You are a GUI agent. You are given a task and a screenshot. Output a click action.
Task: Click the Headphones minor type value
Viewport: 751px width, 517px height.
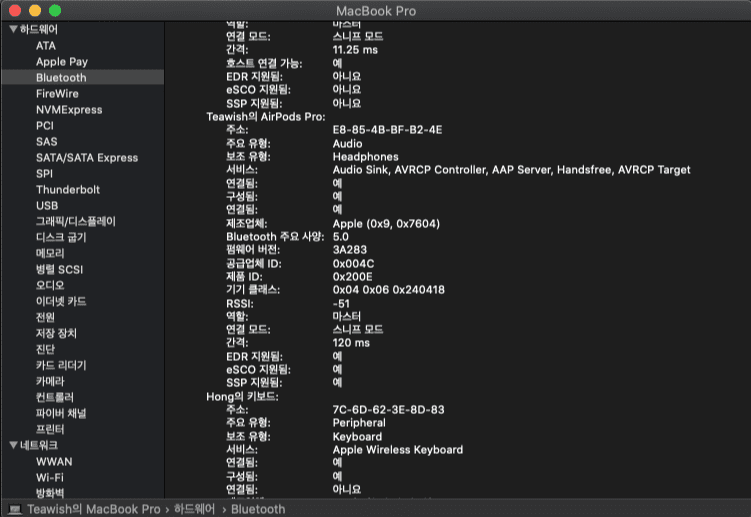coord(365,157)
